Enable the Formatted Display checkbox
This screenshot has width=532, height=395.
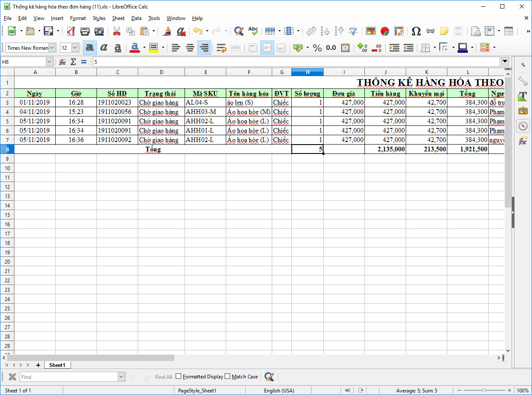point(179,376)
